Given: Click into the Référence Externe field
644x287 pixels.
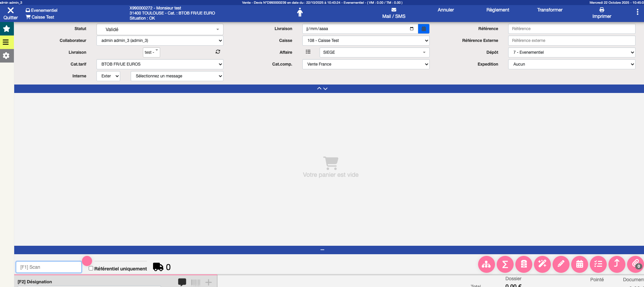Looking at the screenshot, I should [571, 41].
